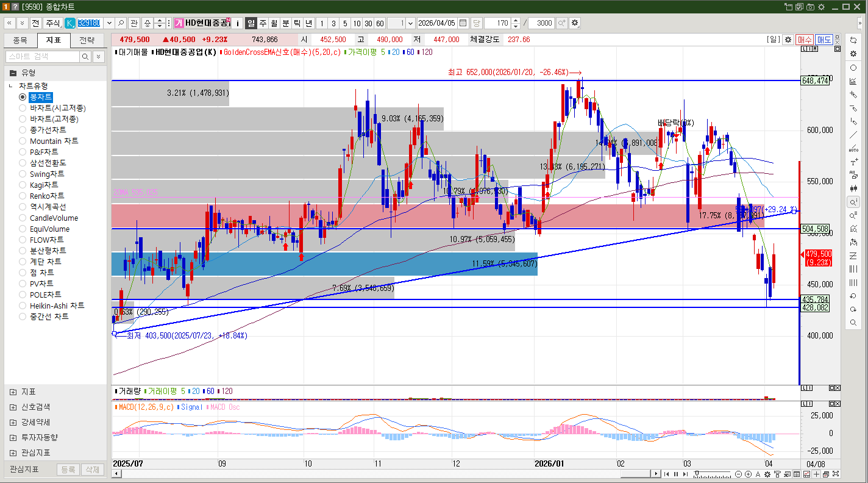The height and width of the screenshot is (483, 868).
Task: Click the red 매수 buy button
Action: point(805,40)
